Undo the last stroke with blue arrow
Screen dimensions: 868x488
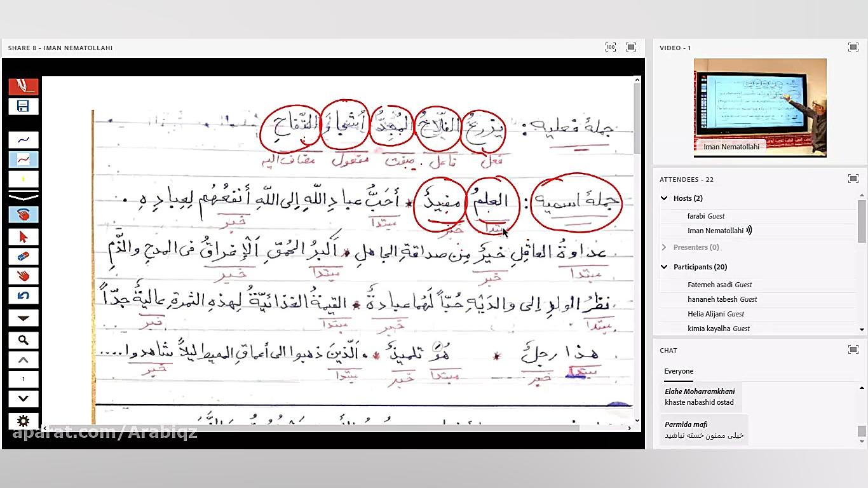[24, 296]
